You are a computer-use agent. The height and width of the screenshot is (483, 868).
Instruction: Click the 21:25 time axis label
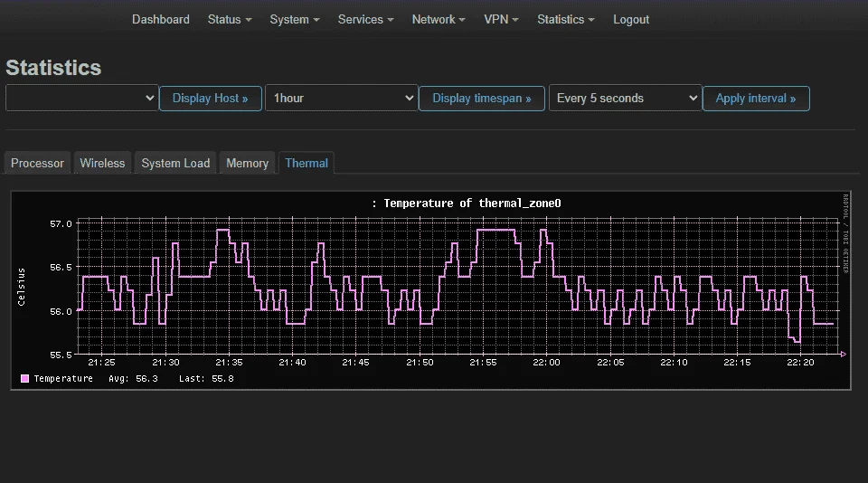pos(101,362)
